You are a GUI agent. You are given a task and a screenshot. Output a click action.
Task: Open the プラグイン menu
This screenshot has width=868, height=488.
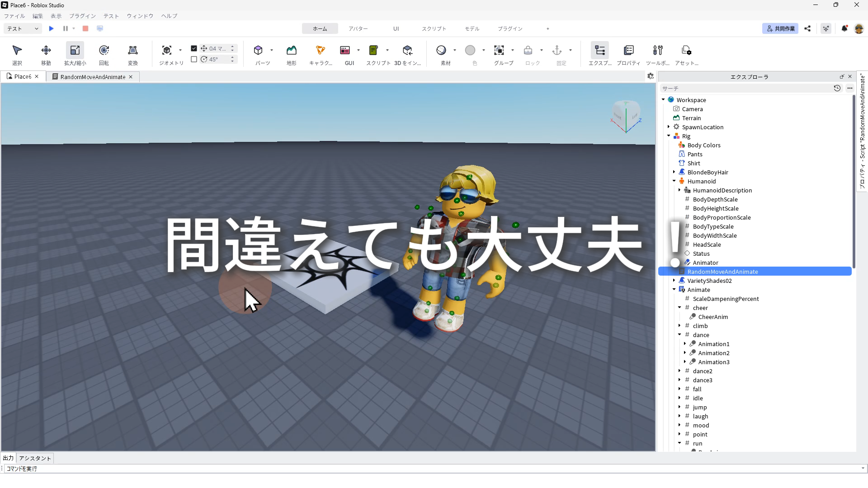82,16
